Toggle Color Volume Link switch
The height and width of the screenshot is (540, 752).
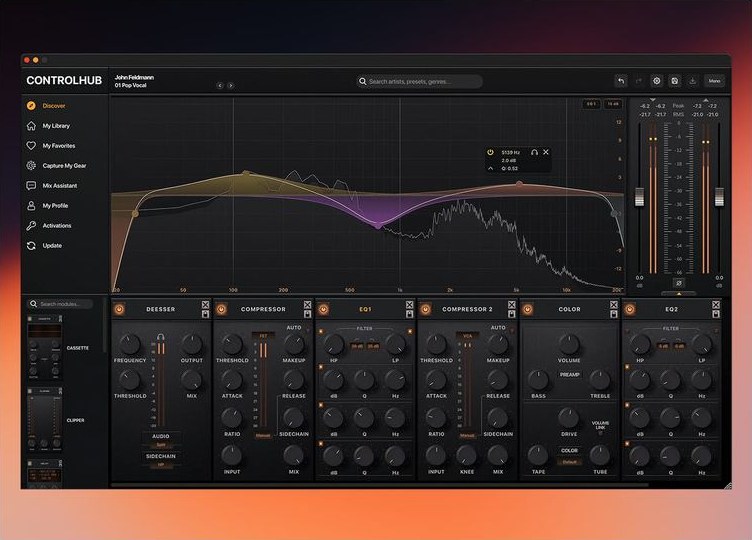600,433
